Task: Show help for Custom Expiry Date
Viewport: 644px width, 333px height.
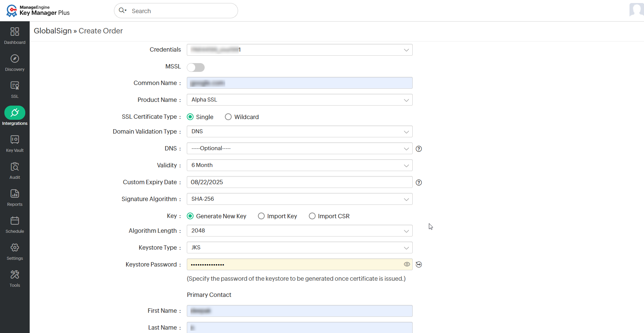Action: point(419,183)
